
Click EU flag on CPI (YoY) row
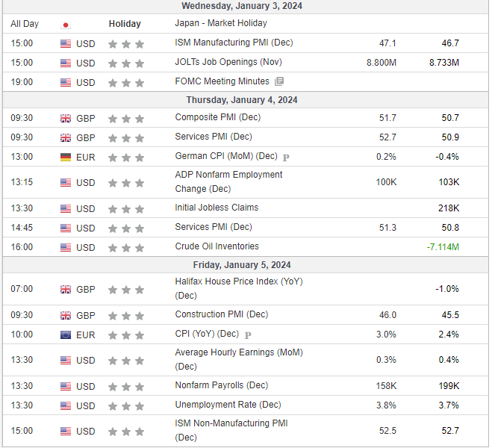[x=66, y=335]
